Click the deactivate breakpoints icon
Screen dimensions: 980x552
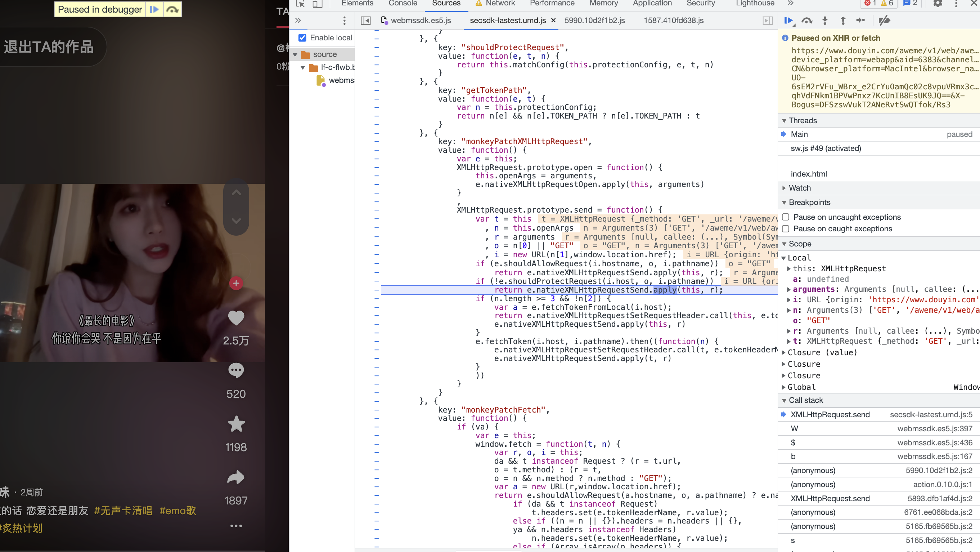coord(884,21)
